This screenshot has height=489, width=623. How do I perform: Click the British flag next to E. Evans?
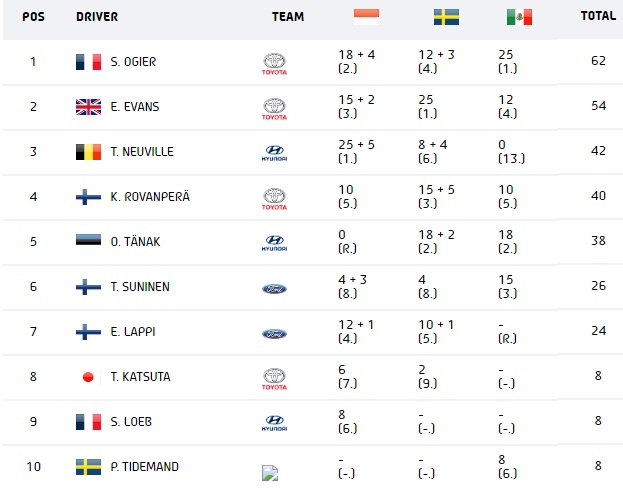[88, 107]
